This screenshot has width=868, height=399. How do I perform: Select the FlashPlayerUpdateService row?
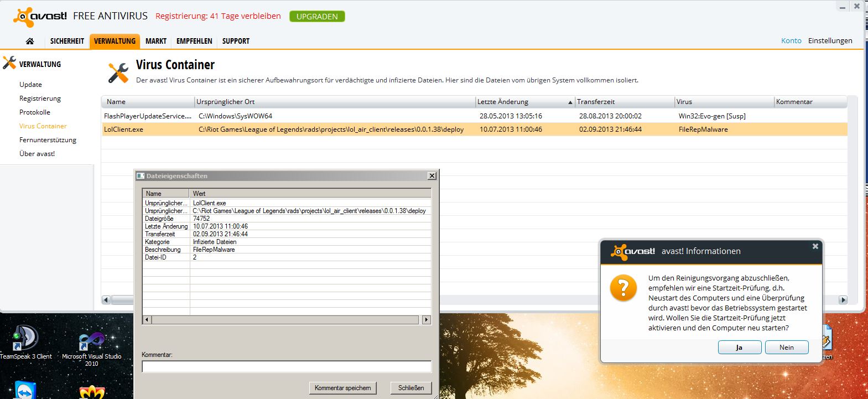[474, 116]
